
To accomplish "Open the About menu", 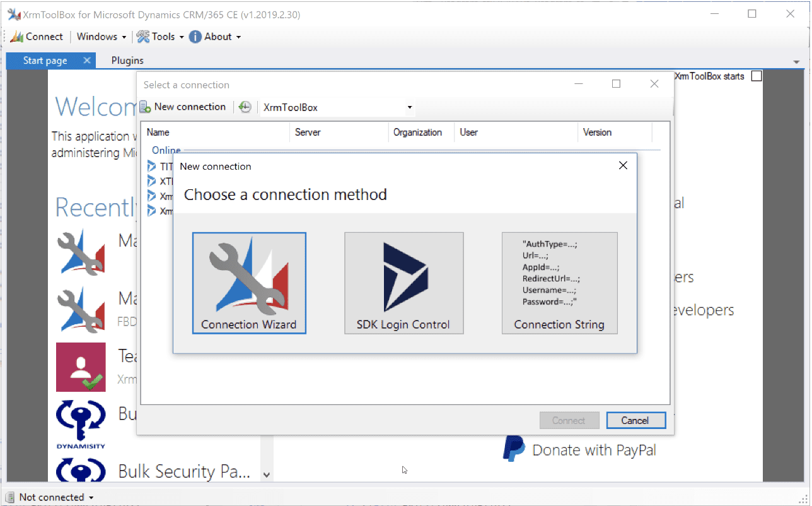I will pos(216,37).
